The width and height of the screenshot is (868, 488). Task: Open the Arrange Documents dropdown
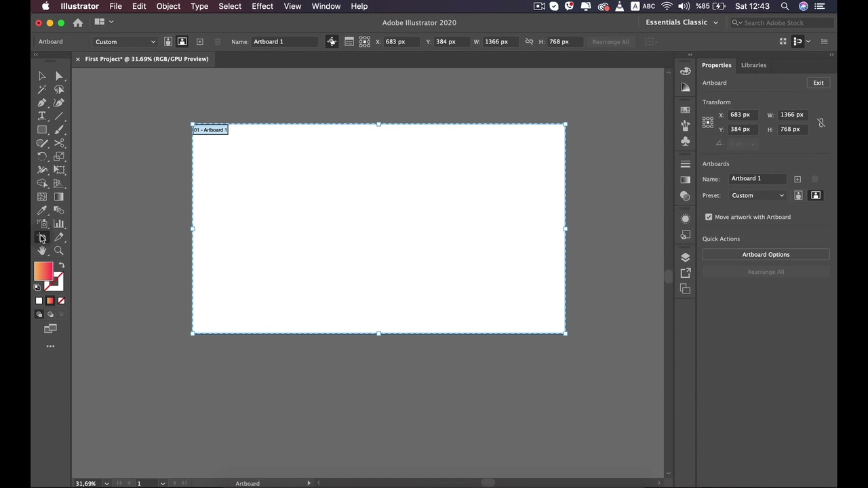(x=104, y=22)
